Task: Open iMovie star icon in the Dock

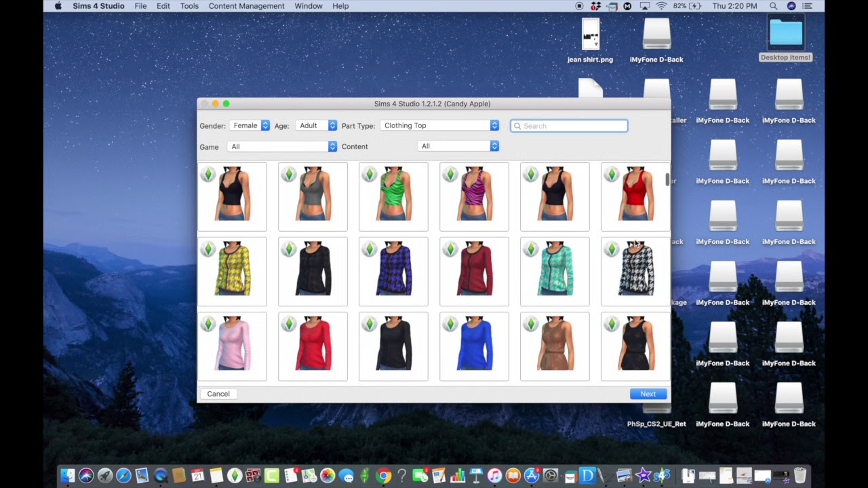Action: click(643, 475)
